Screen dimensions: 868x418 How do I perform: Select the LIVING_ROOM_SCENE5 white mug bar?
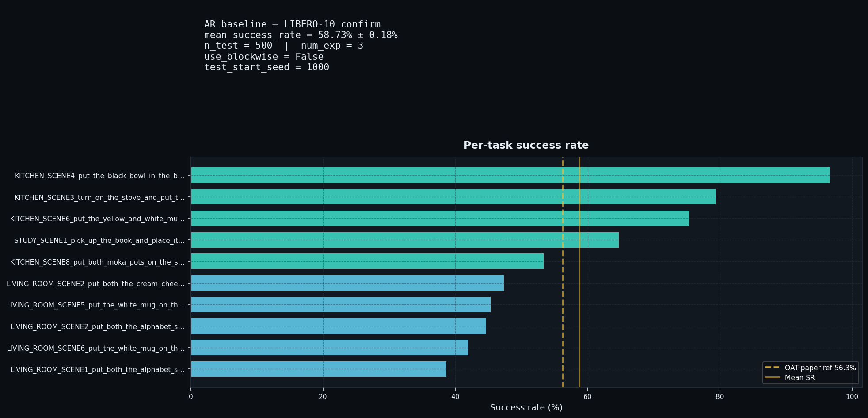coord(341,305)
